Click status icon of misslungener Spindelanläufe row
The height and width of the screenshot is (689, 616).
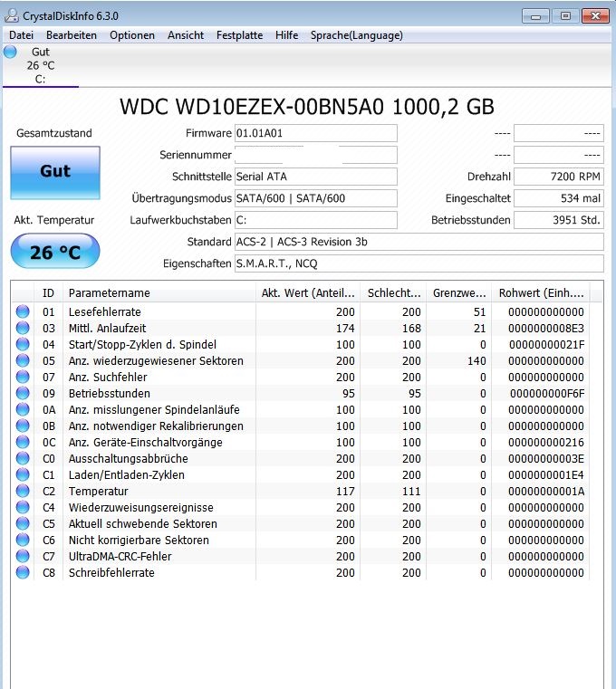[x=23, y=409]
